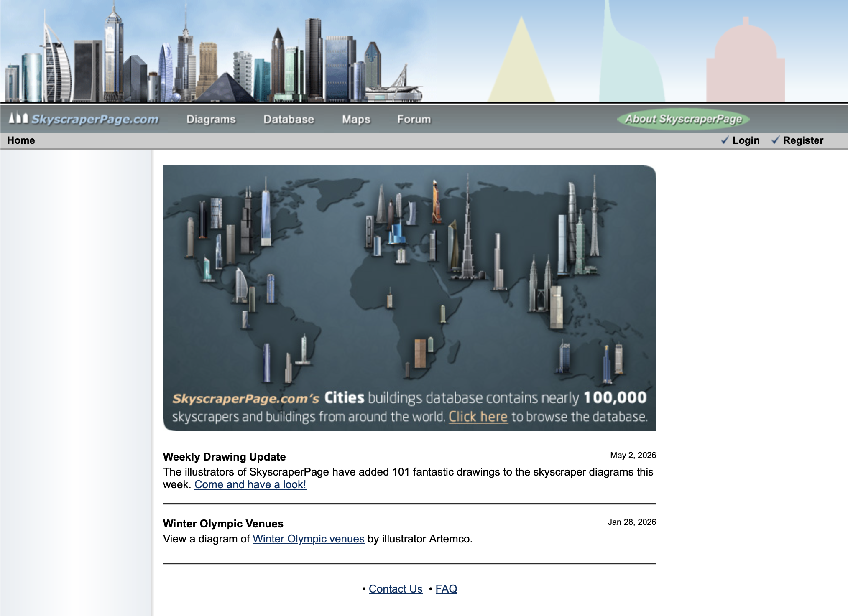Image resolution: width=848 pixels, height=616 pixels.
Task: Click the Home breadcrumb link
Action: (21, 140)
